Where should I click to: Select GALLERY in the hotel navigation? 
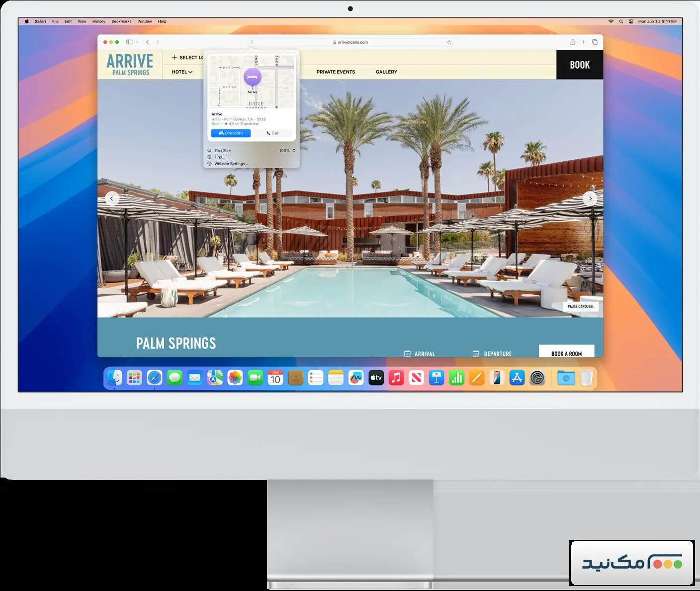(x=386, y=72)
